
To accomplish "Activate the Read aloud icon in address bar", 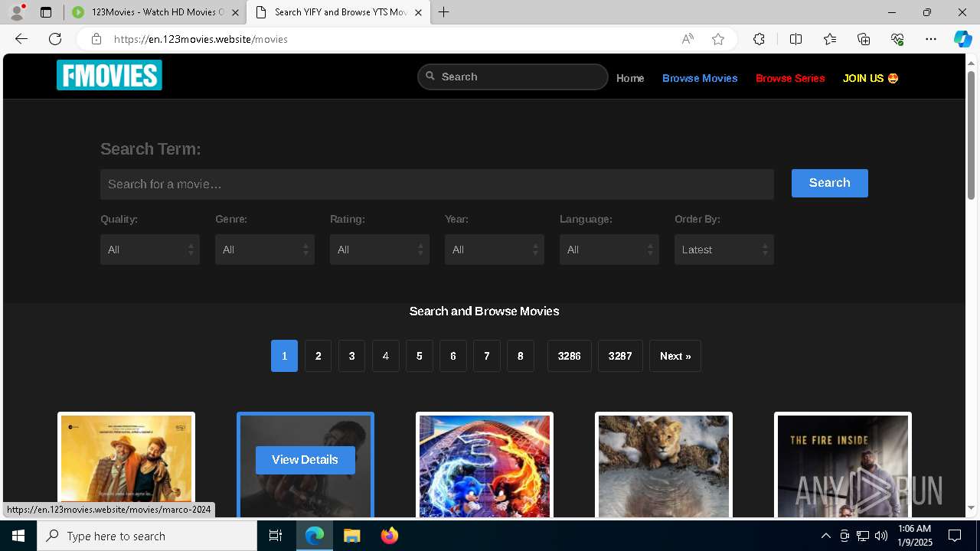I will coord(688,39).
